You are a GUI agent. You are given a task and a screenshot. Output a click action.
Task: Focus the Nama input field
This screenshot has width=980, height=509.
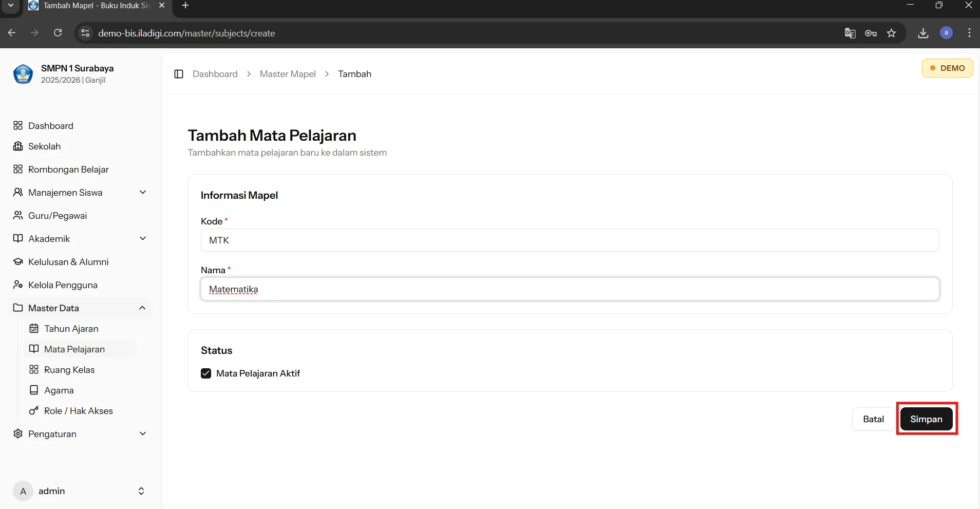tap(570, 289)
